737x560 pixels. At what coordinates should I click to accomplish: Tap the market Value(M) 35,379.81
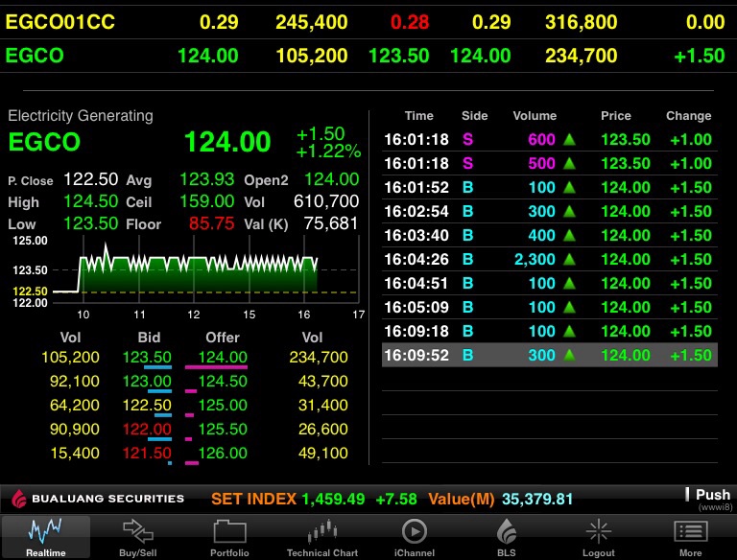click(537, 499)
